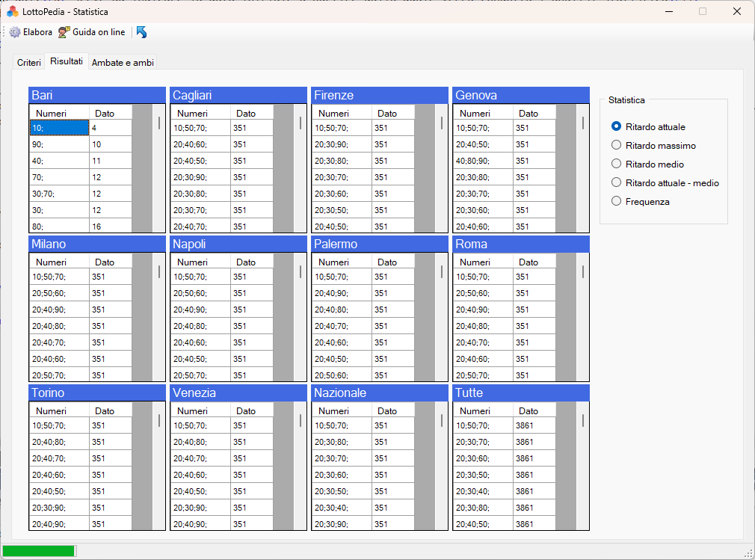Select Ritardo massimo radio button

click(x=616, y=145)
